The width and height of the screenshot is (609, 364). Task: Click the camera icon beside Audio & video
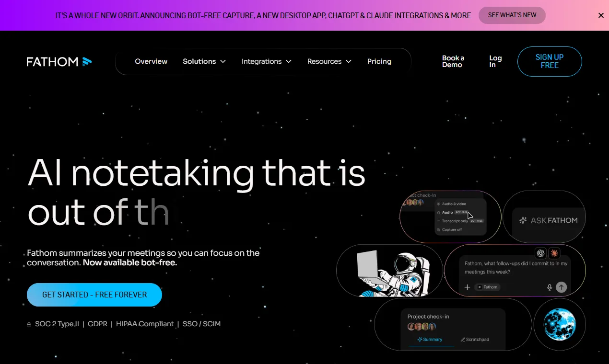438,204
